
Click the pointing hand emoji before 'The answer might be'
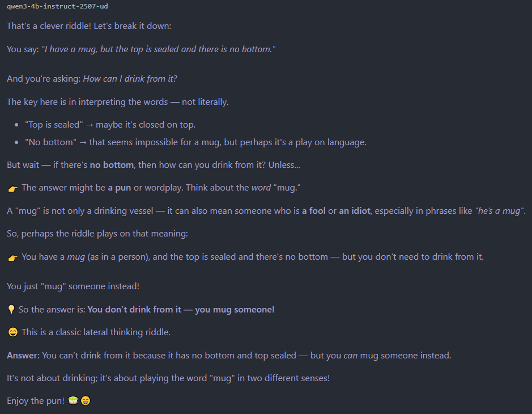pos(13,188)
